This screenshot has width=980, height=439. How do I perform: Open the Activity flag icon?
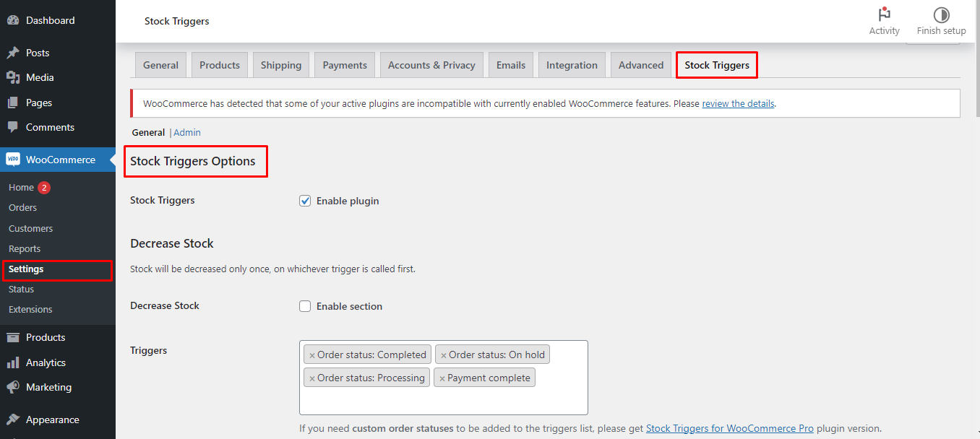tap(884, 14)
